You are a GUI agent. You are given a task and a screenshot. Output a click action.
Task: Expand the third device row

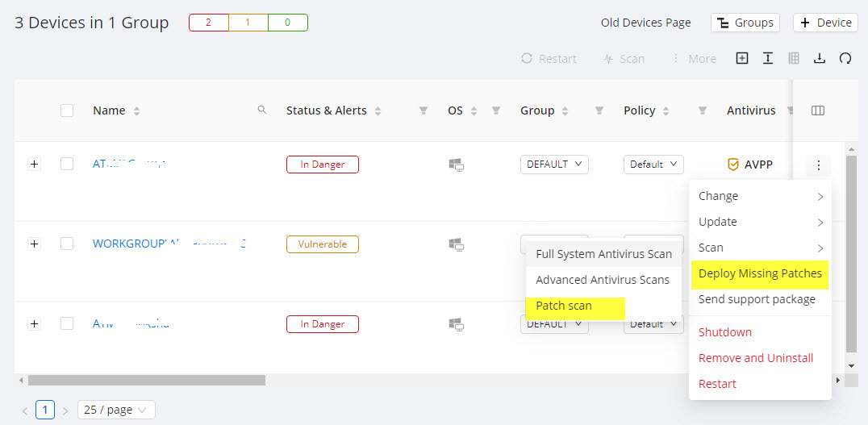coord(35,323)
